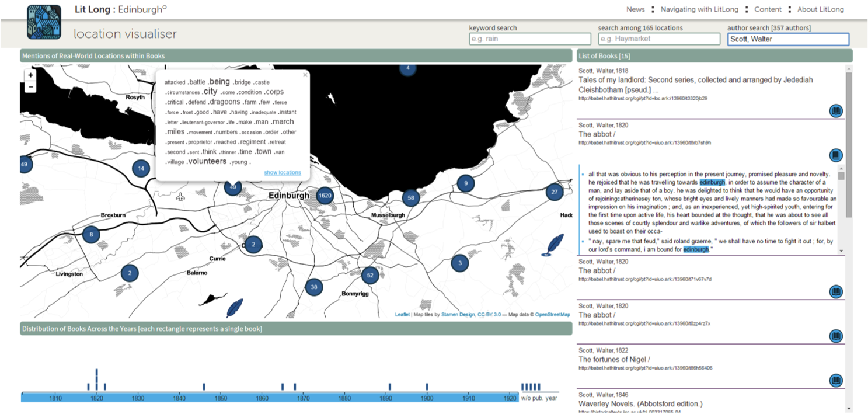Click the 14 cluster marker on the map
The image size is (868, 414).
141,169
